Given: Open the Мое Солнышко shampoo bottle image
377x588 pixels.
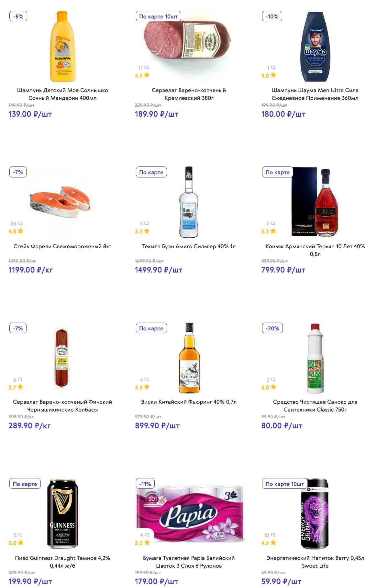Looking at the screenshot, I should pyautogui.click(x=62, y=47).
